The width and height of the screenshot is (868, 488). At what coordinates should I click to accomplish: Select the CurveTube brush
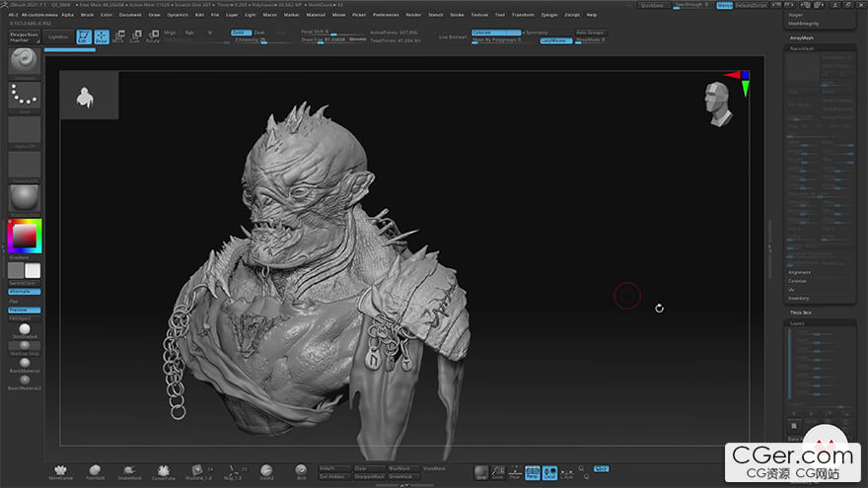pos(164,472)
